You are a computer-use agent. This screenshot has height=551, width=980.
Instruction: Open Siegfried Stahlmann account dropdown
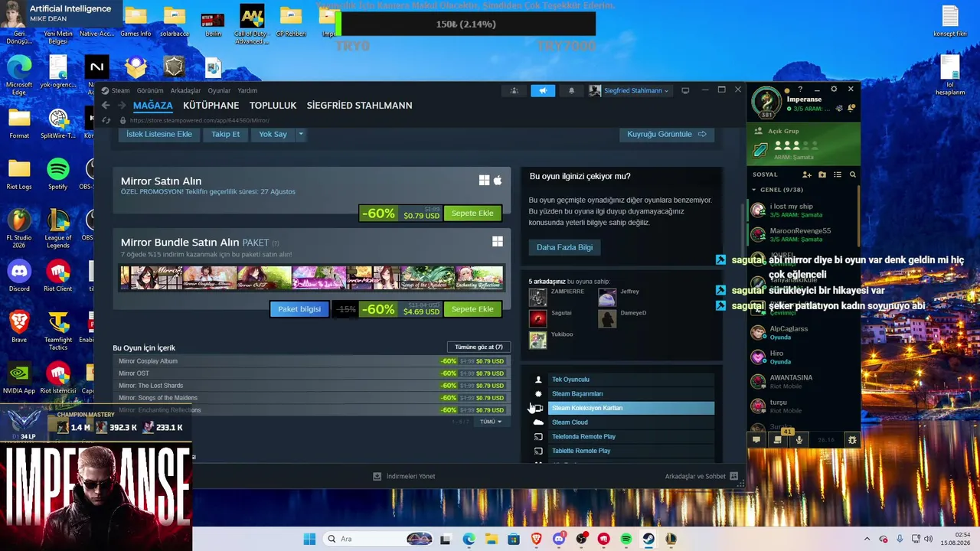[x=629, y=90]
